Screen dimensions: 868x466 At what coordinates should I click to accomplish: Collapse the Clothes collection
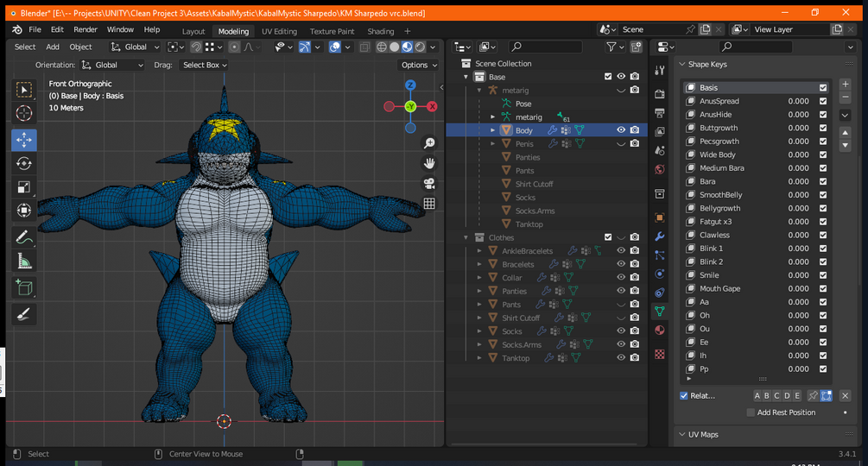pyautogui.click(x=466, y=237)
